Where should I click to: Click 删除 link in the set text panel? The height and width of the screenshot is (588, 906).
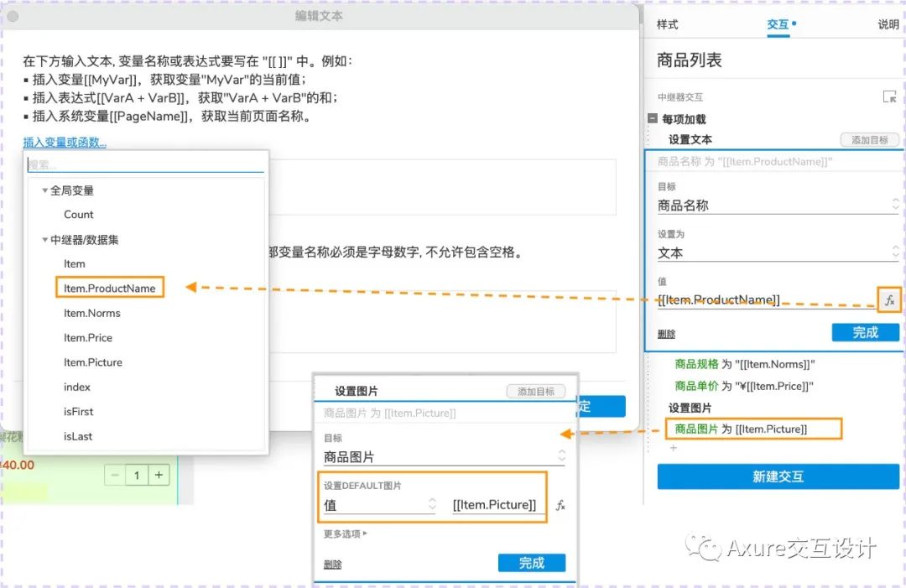click(x=666, y=334)
